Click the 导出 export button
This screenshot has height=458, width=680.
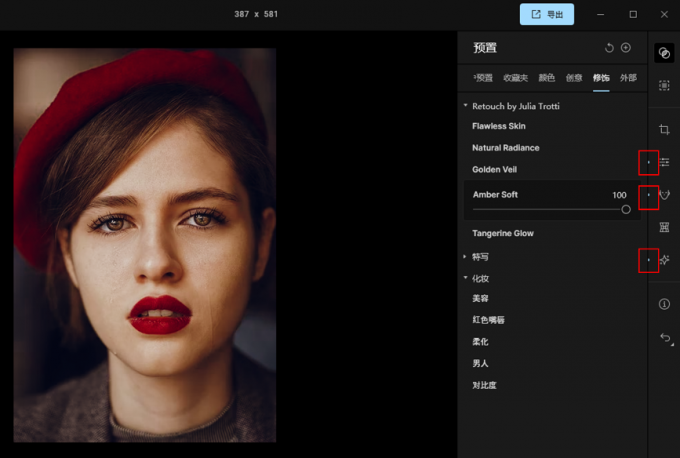pos(547,14)
